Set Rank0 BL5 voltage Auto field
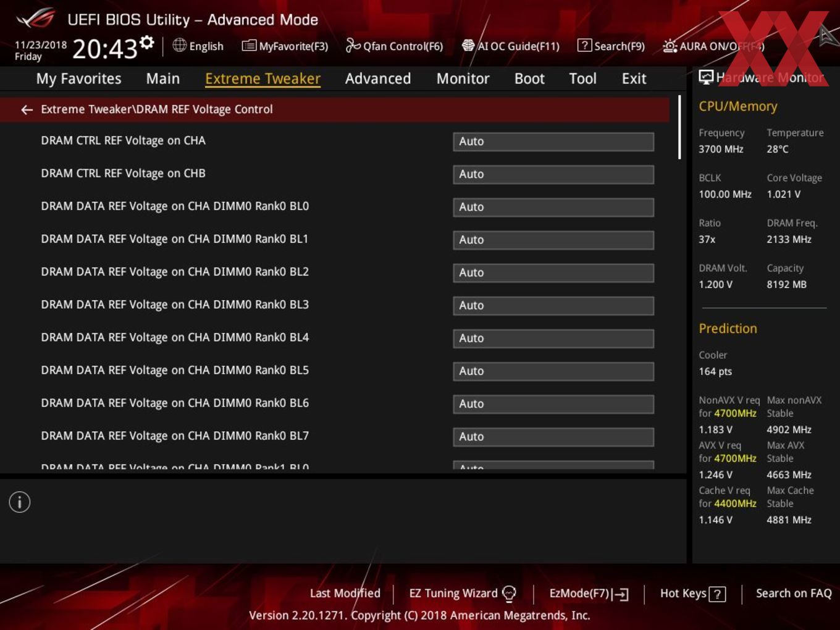 (x=553, y=371)
